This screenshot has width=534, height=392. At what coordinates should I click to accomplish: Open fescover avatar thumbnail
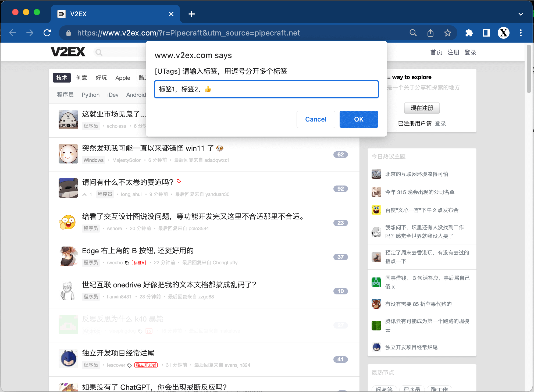68,359
